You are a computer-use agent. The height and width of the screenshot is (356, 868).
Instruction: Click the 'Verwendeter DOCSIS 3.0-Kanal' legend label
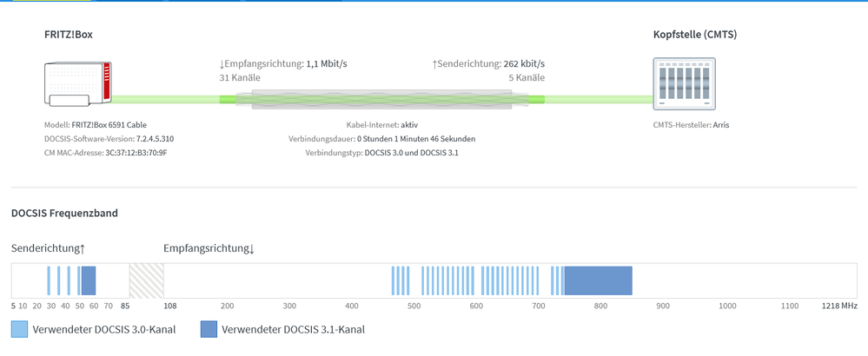point(104,330)
